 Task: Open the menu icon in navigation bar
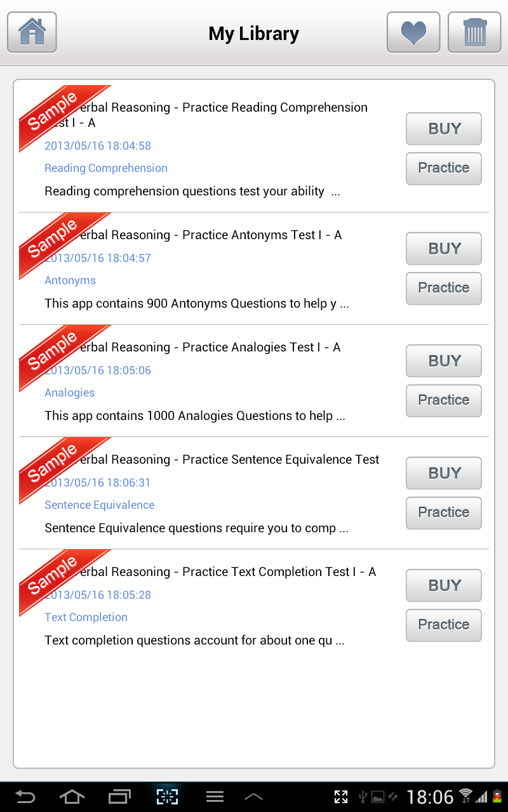pos(215,796)
